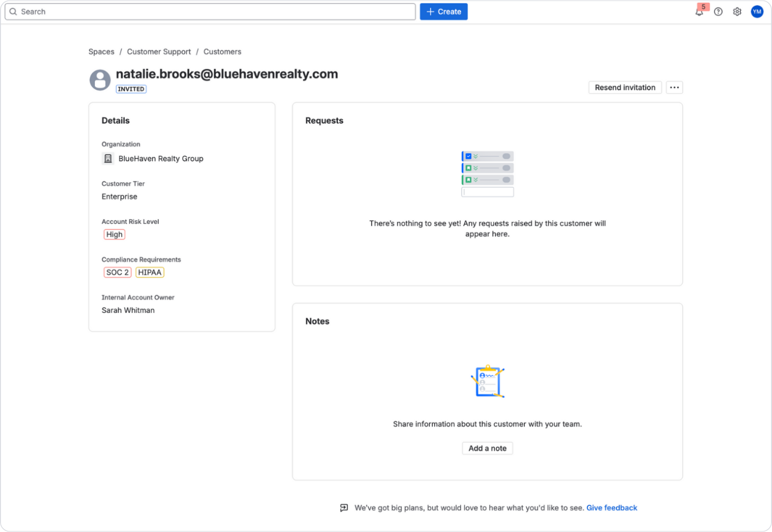Open Give feedback link
Viewport: 772px width, 532px height.
pyautogui.click(x=611, y=507)
